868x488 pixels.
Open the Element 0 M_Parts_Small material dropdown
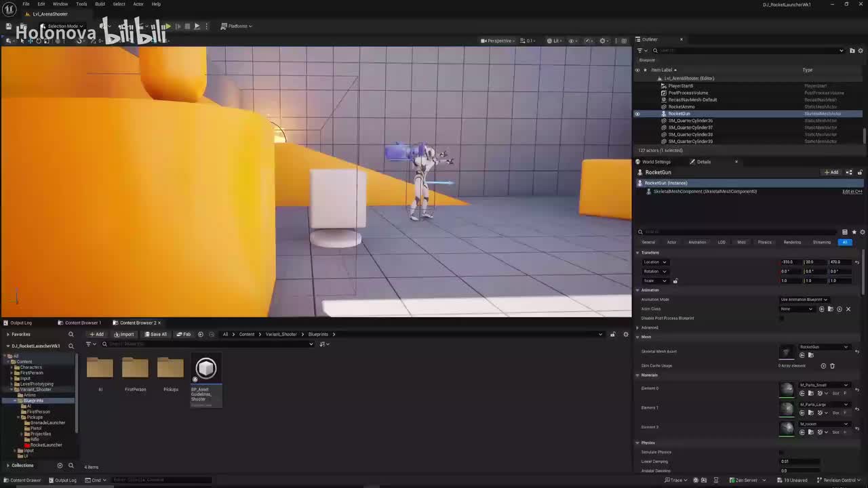pos(823,385)
